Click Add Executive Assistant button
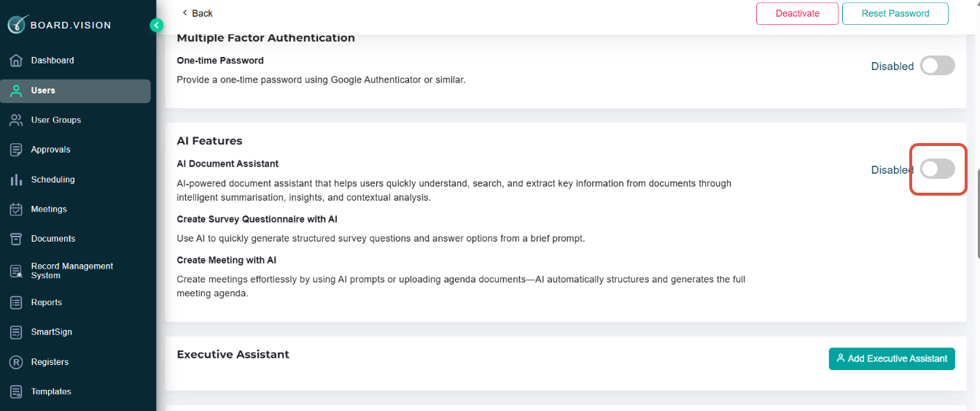 point(891,358)
